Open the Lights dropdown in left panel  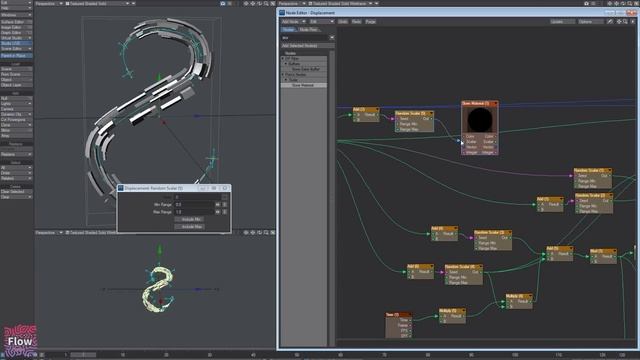pos(16,104)
